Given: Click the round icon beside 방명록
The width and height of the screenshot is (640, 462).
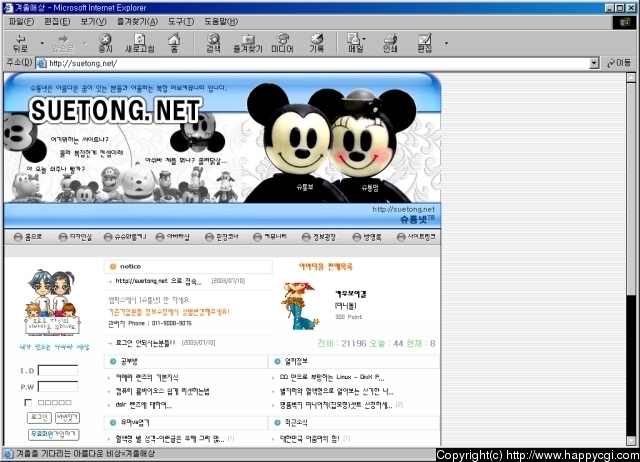Looking at the screenshot, I should tap(357, 237).
